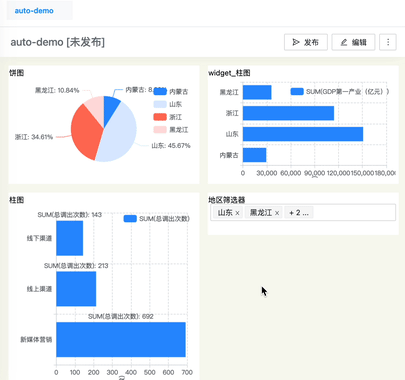Image resolution: width=405 pixels, height=380 pixels.
Task: Click the SUM(总调出次数): 213 data label
Action: pyautogui.click(x=76, y=266)
